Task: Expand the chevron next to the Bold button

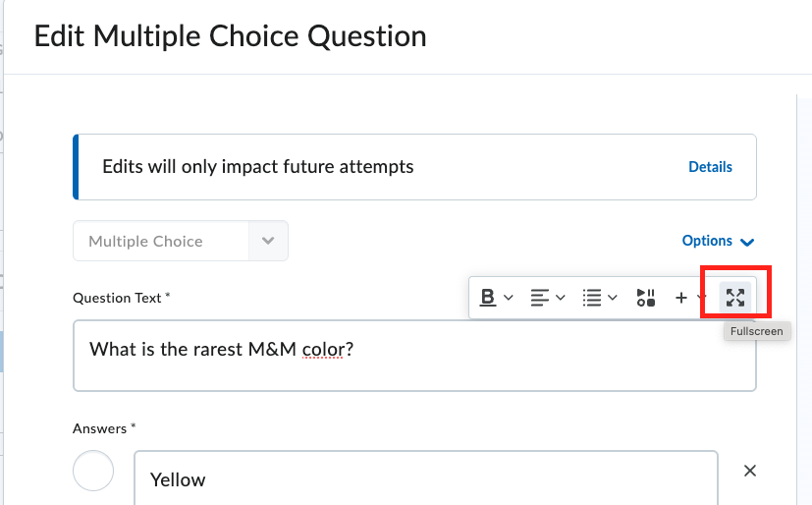Action: pyautogui.click(x=509, y=298)
